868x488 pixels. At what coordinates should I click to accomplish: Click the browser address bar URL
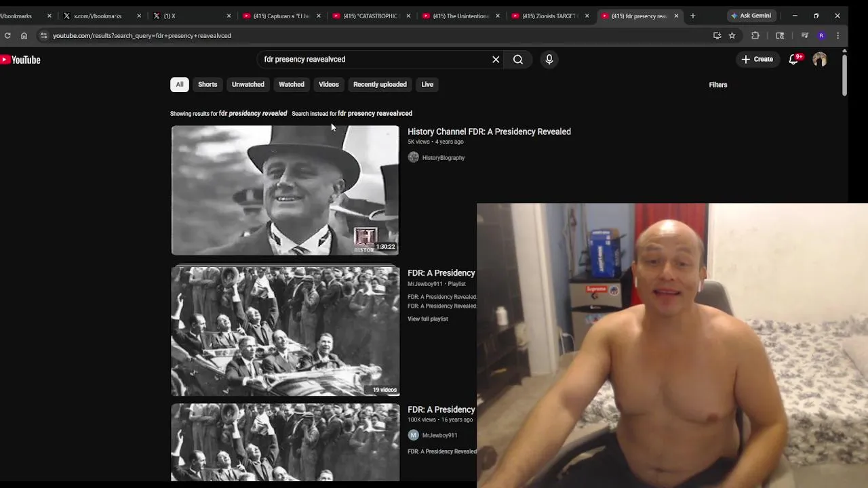(x=142, y=35)
